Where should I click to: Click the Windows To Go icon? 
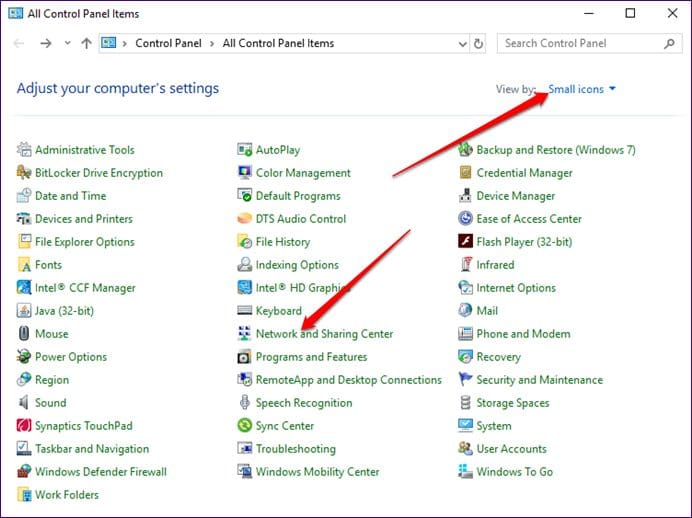pos(465,471)
